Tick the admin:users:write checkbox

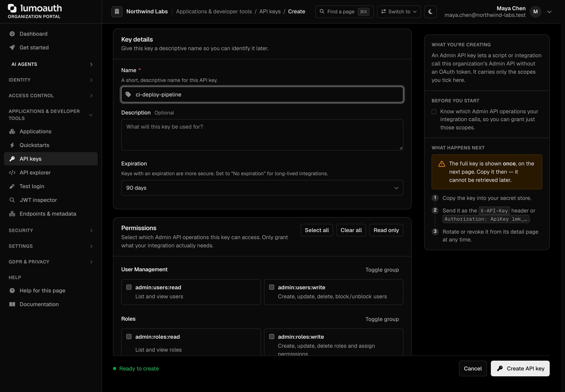click(272, 287)
